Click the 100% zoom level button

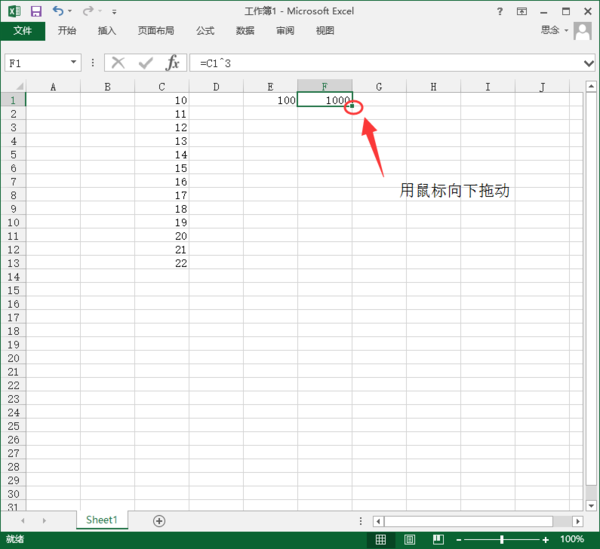click(572, 539)
